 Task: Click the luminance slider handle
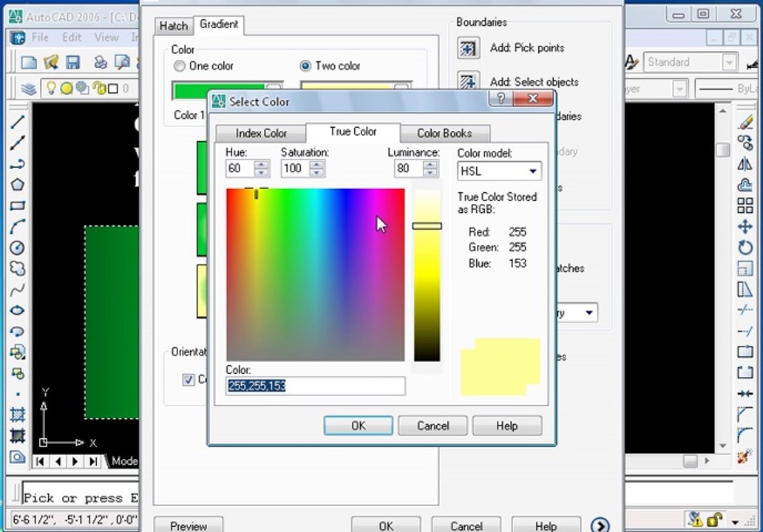click(427, 225)
